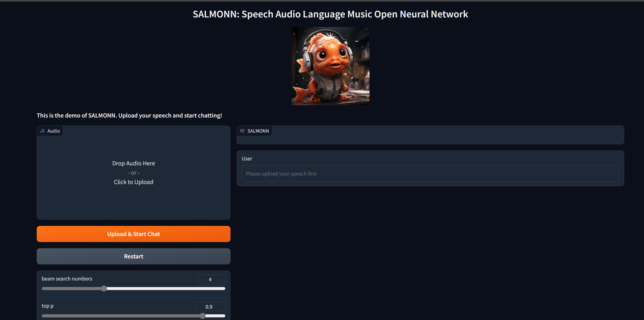Focus the beam search numbers value box
The width and height of the screenshot is (644, 320).
[x=212, y=279]
